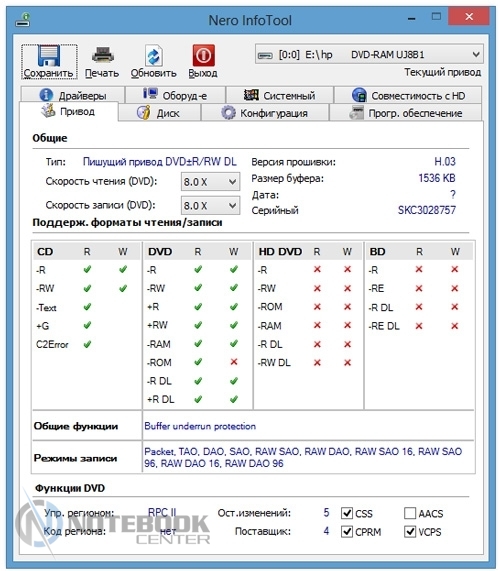500x571 pixels.
Task: Click the icon on Прогр. обеспечение tab
Action: coord(357,113)
